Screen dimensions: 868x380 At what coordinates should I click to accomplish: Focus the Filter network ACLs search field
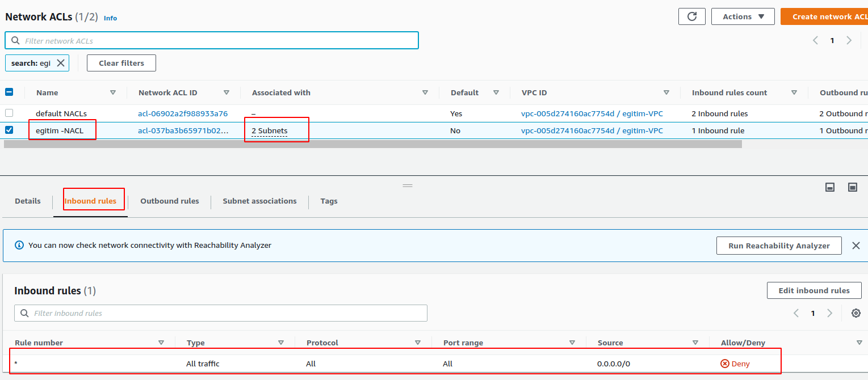[x=212, y=41]
